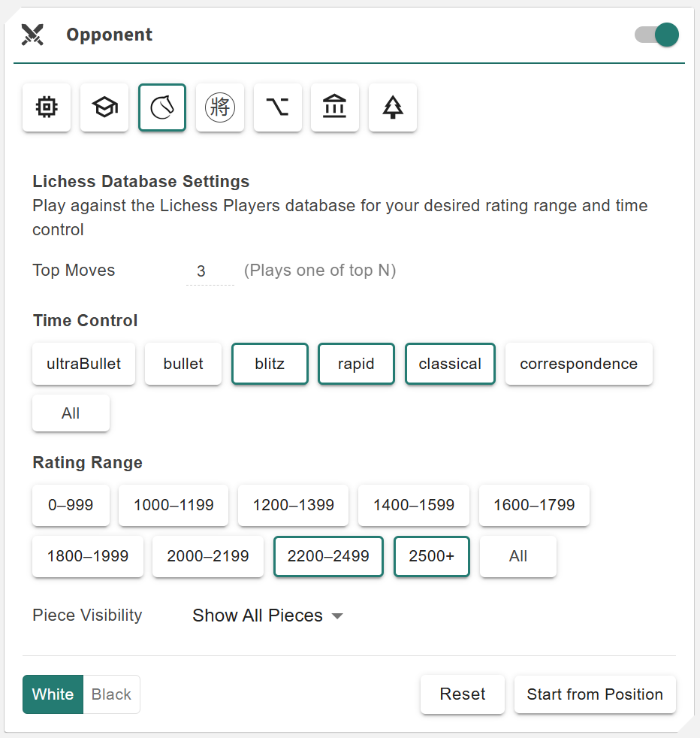
Task: Select the computer chip engine opponent icon
Action: (47, 107)
